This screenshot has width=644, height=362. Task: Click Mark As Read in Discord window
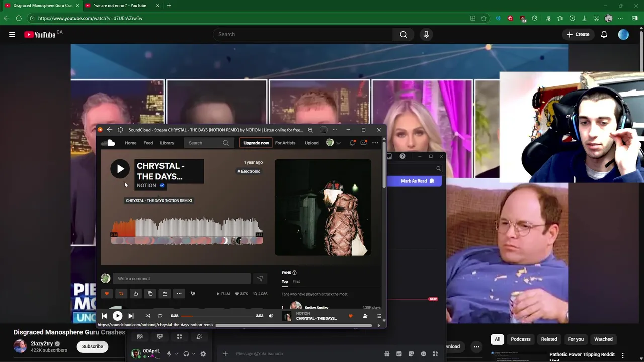[x=417, y=181]
